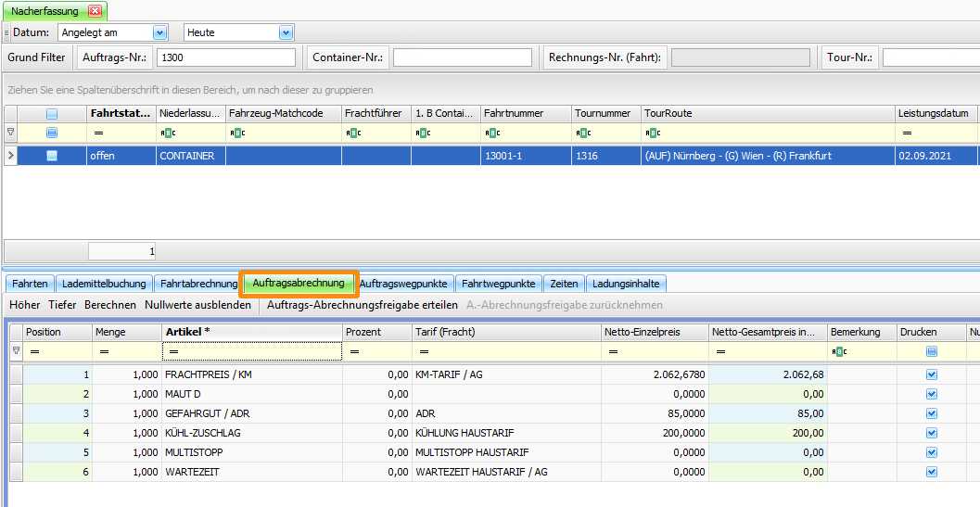This screenshot has height=507, width=980.
Task: Open the Angelegt am date dropdown
Action: tap(159, 32)
